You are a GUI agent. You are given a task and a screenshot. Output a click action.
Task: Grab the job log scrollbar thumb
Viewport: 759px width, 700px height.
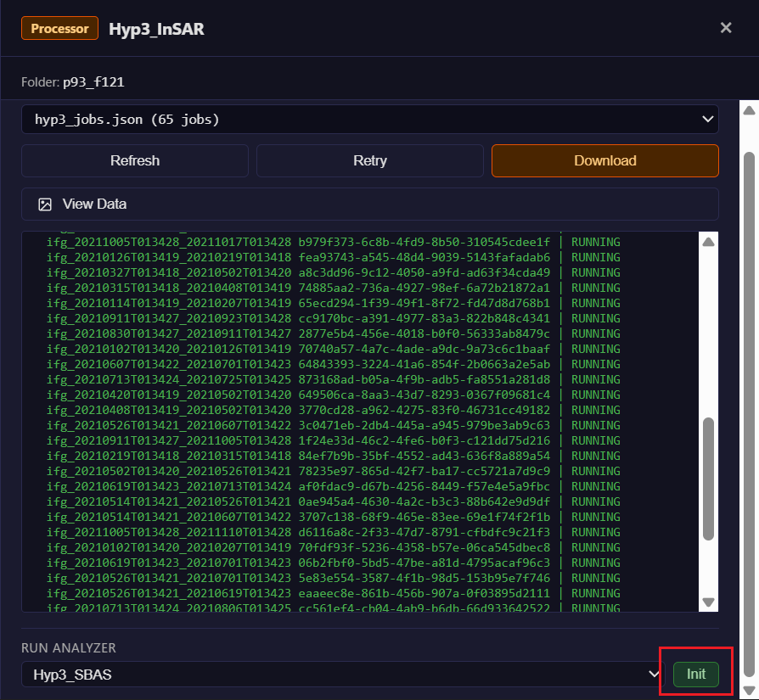click(x=709, y=478)
